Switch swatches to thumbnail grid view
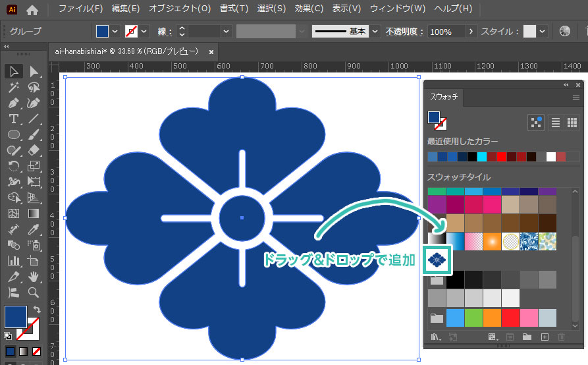Image resolution: width=588 pixels, height=365 pixels. tap(572, 122)
